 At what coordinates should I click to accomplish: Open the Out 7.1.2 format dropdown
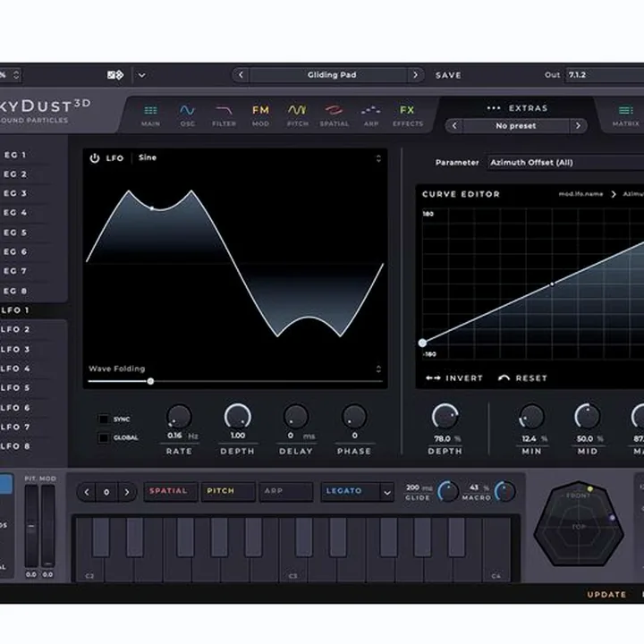(605, 75)
